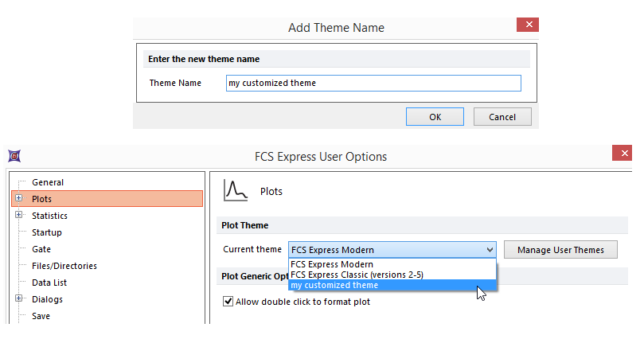Open the Current theme dropdown arrow

click(x=489, y=250)
